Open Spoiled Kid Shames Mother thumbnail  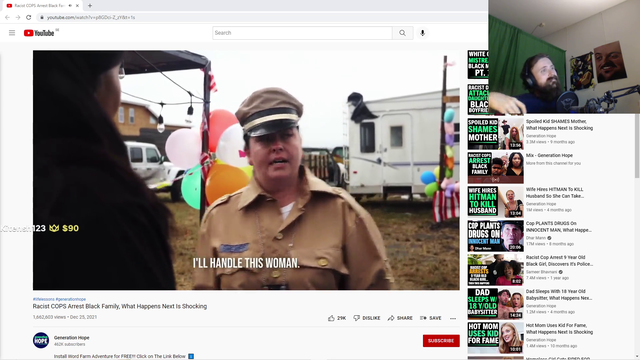[x=496, y=133]
